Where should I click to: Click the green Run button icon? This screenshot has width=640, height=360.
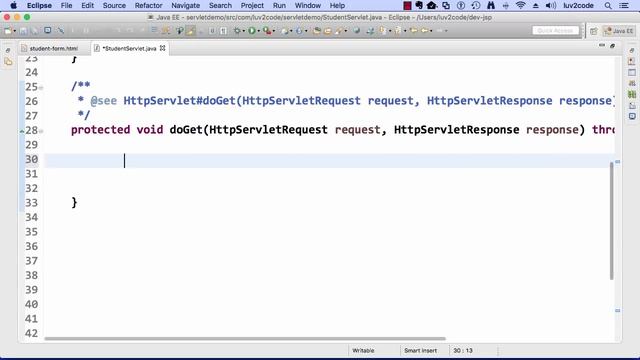pyautogui.click(x=252, y=31)
